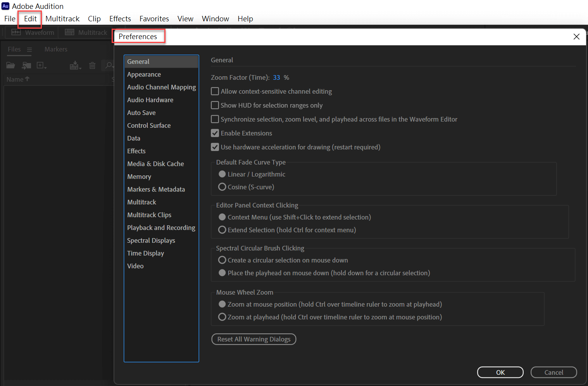Open Video preferences category
The image size is (588, 386).
pos(161,266)
